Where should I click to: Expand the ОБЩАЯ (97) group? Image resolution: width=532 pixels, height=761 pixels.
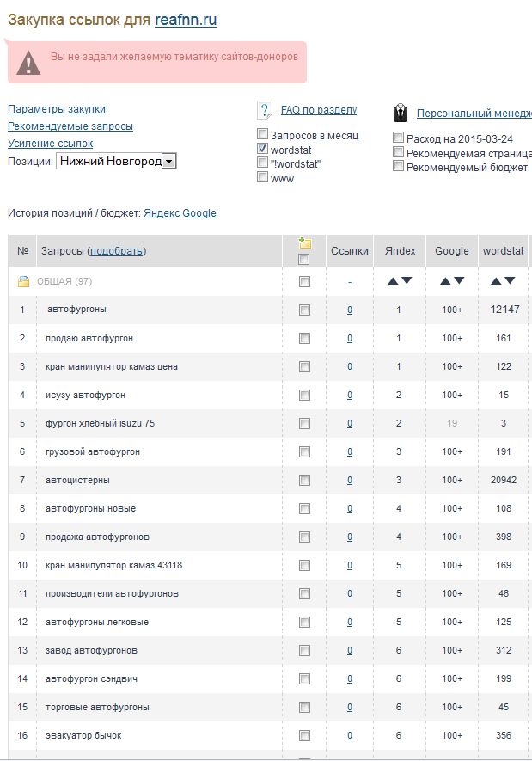point(64,281)
